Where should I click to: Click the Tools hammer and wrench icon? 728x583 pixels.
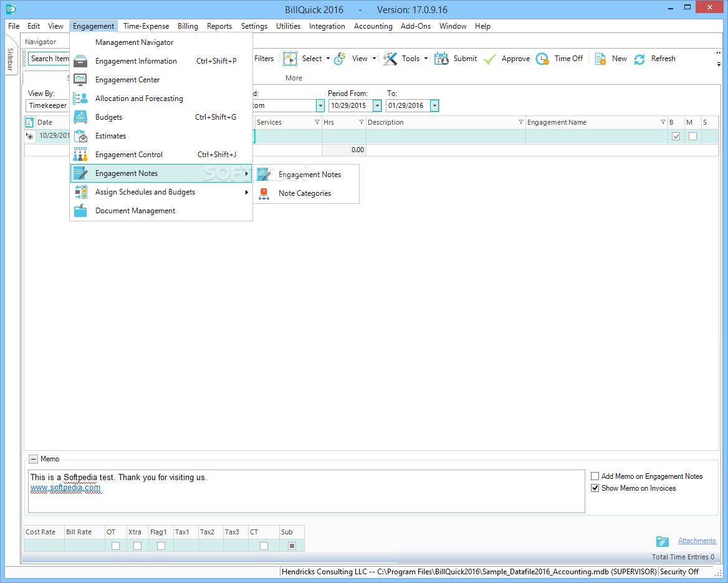point(390,59)
